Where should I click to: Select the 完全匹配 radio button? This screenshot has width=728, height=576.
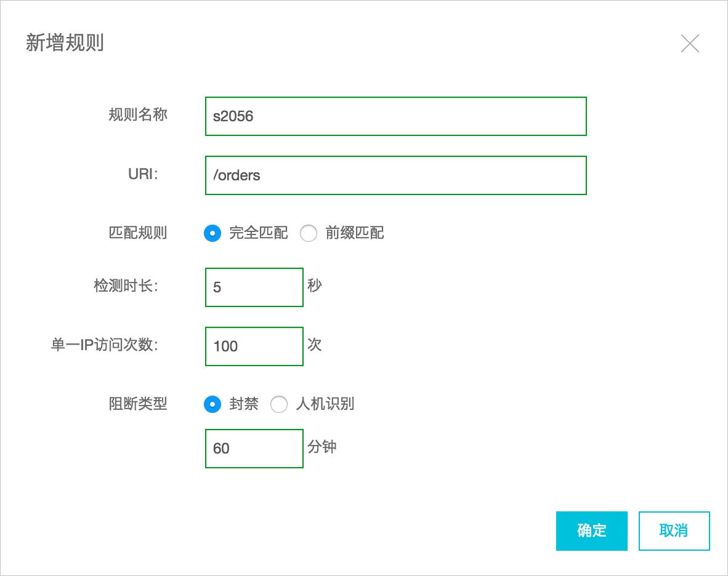(x=212, y=233)
